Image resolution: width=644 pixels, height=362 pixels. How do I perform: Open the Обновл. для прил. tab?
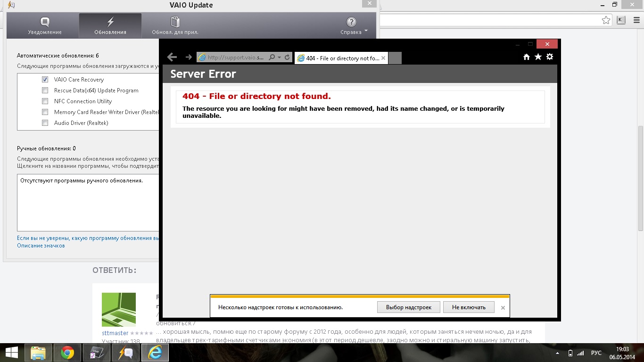[x=175, y=26]
